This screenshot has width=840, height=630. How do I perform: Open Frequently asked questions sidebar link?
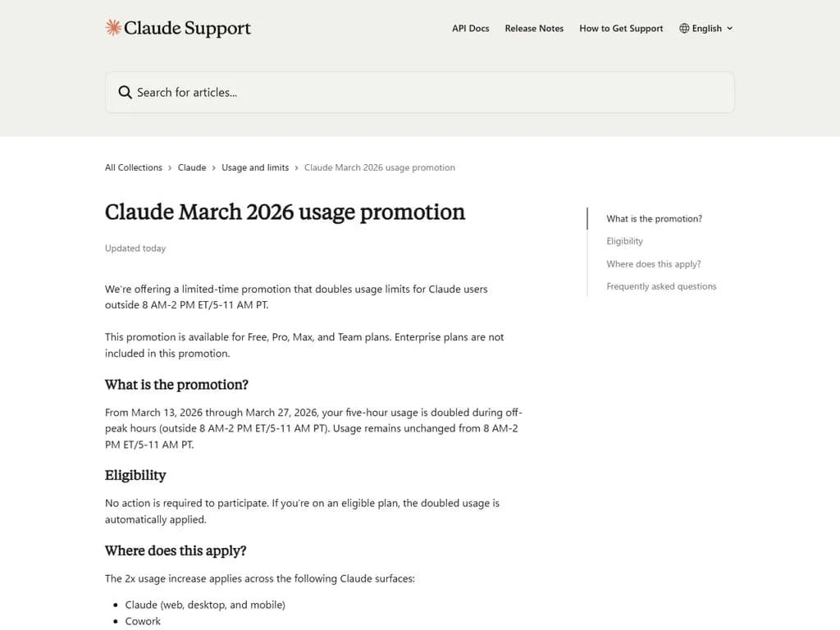pos(661,286)
